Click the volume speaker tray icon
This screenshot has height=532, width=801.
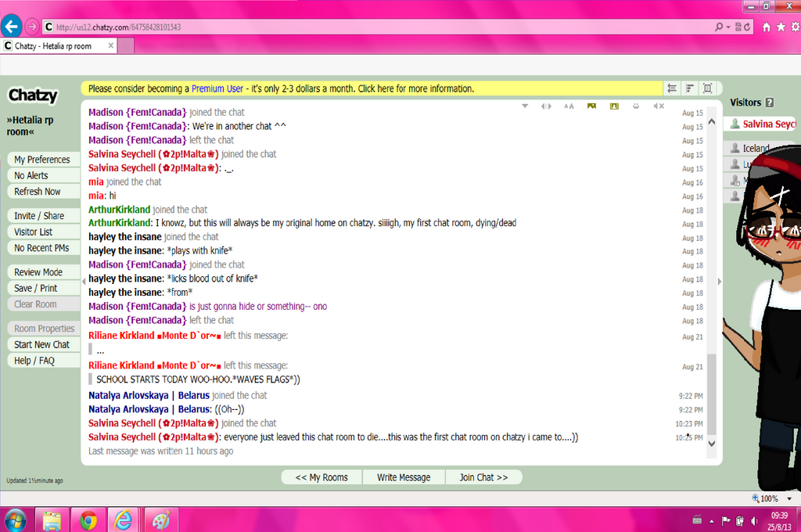(755, 521)
